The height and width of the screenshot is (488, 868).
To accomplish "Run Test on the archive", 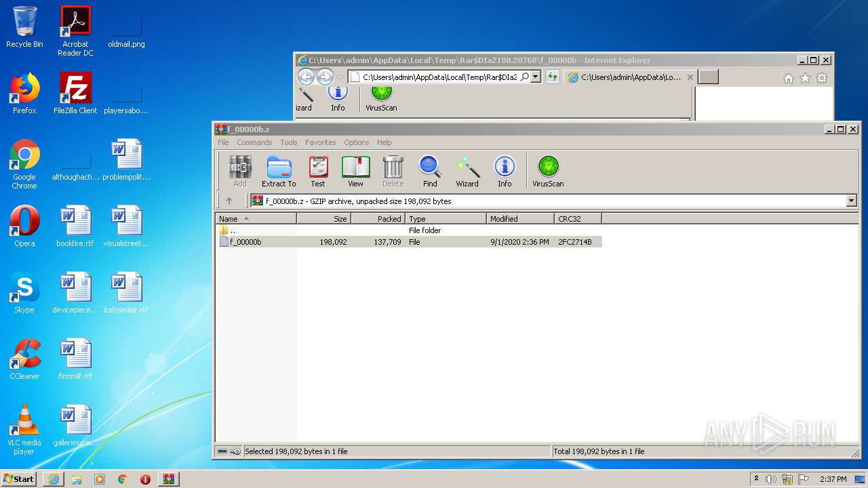I will pyautogui.click(x=318, y=171).
